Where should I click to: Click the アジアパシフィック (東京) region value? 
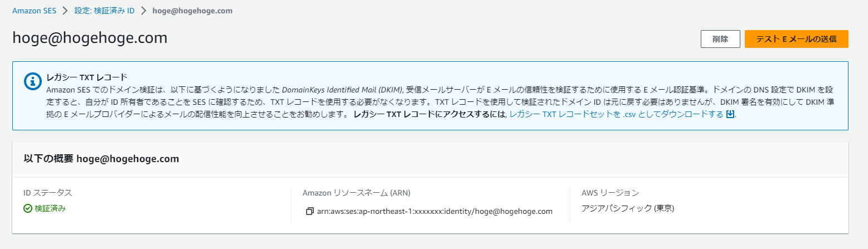(628, 208)
